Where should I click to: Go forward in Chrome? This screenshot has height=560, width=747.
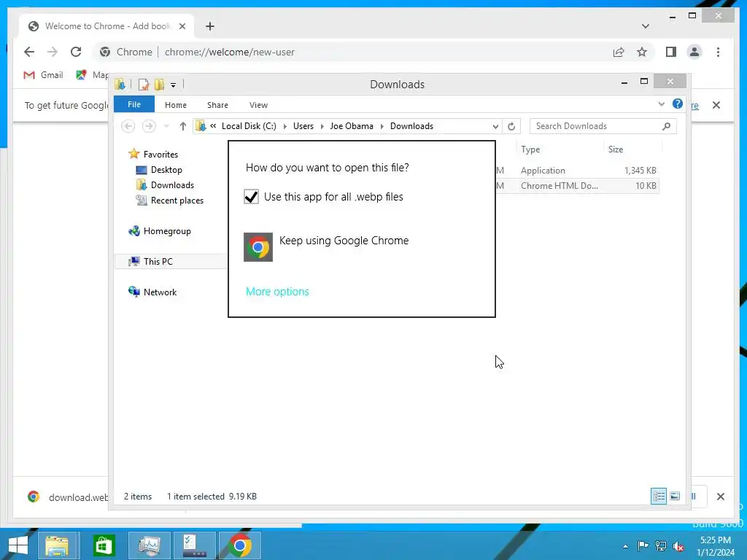53,52
